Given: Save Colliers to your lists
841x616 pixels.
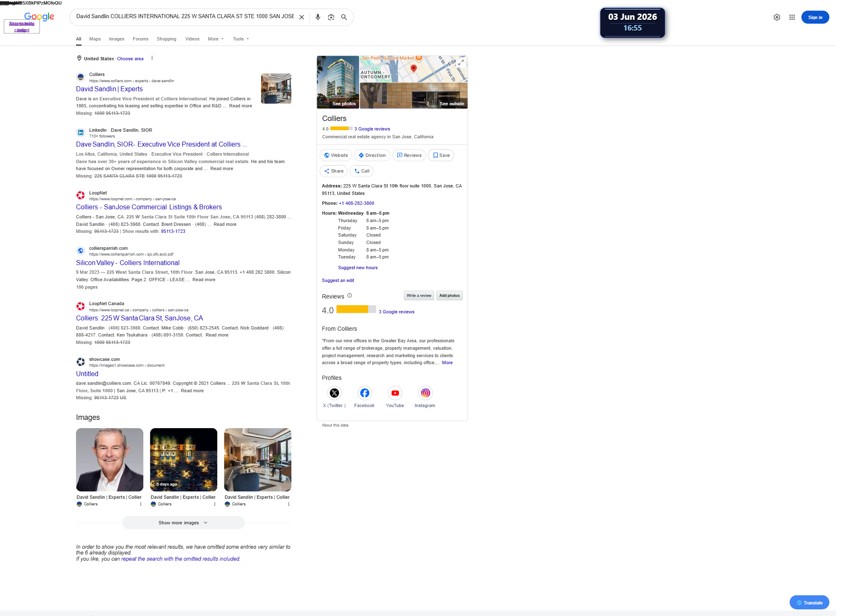Looking at the screenshot, I should tap(441, 155).
